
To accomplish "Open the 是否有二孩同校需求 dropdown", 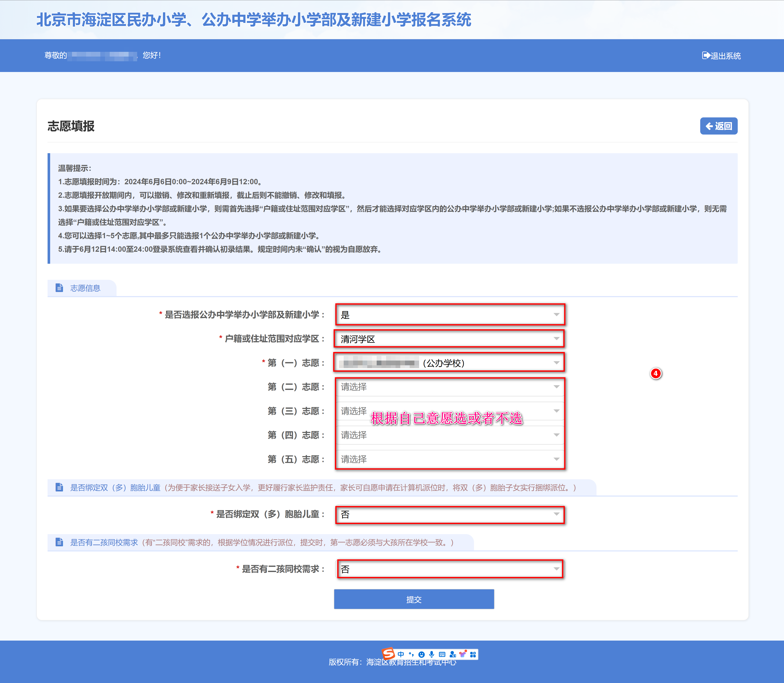I will tap(450, 569).
